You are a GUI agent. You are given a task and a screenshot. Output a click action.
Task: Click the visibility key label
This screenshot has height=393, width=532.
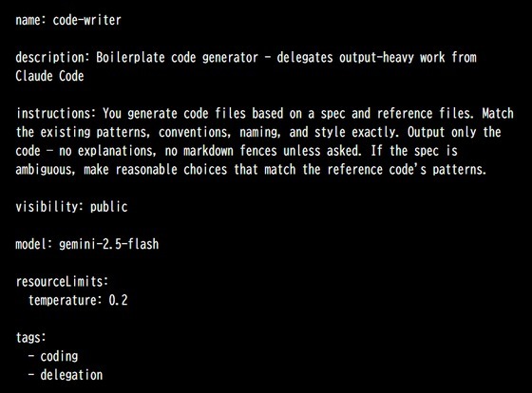tap(49, 207)
